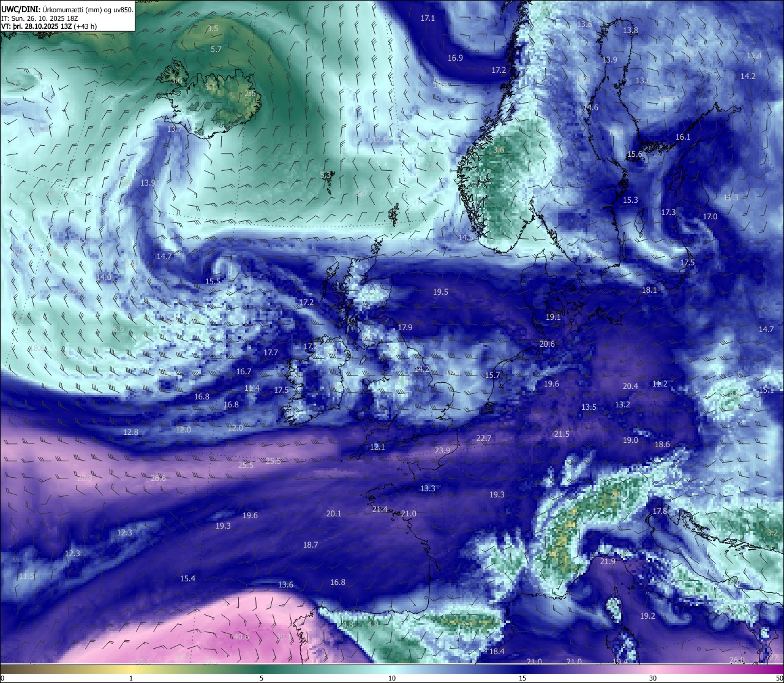The image size is (784, 683).
Task: Click the legend label "1" under the colour bar
Action: (x=131, y=678)
